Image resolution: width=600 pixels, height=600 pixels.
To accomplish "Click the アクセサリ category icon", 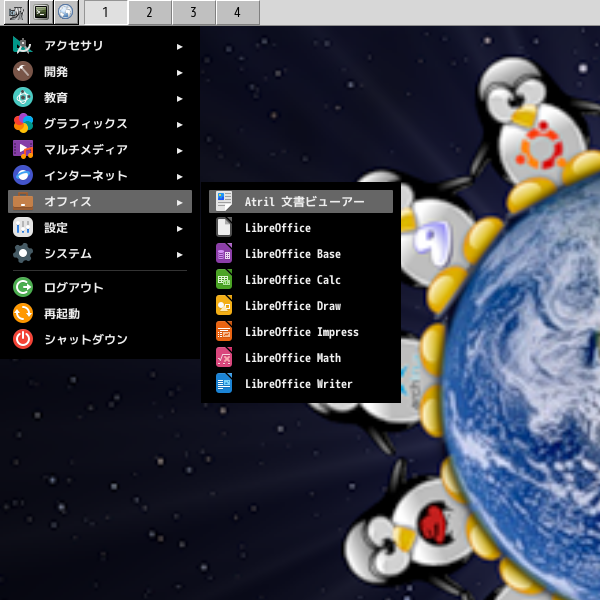I will click(23, 46).
